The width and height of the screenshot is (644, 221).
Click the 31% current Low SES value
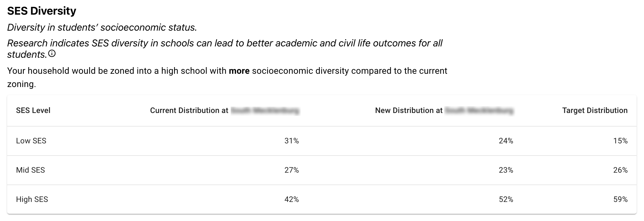pyautogui.click(x=291, y=141)
